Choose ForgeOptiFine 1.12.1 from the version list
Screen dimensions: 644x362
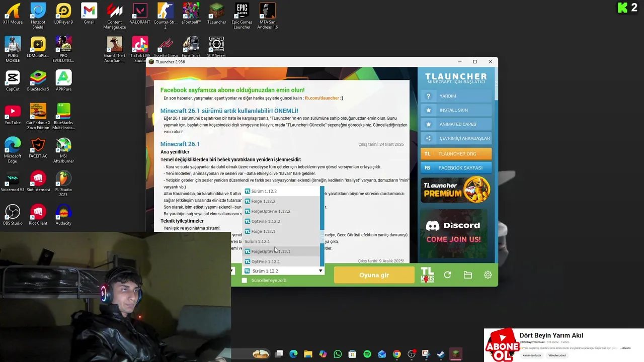[281, 251]
